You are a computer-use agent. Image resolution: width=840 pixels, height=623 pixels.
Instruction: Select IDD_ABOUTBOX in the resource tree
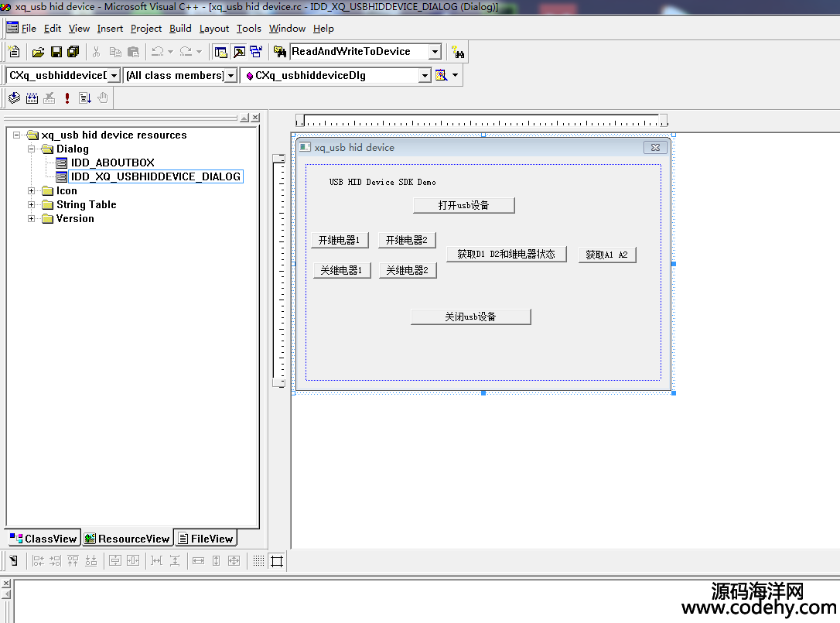click(x=112, y=163)
